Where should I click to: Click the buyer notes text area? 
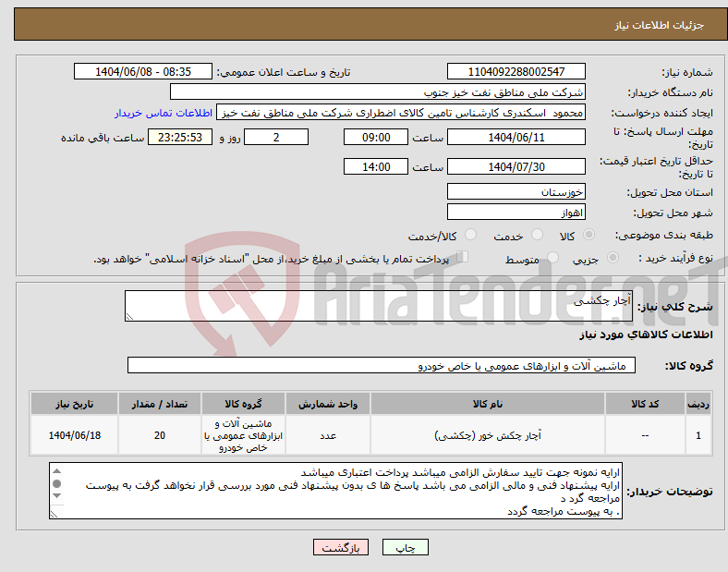coord(335,491)
